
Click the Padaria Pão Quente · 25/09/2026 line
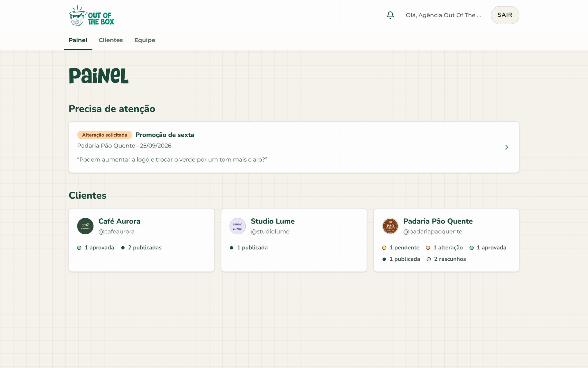point(124,146)
